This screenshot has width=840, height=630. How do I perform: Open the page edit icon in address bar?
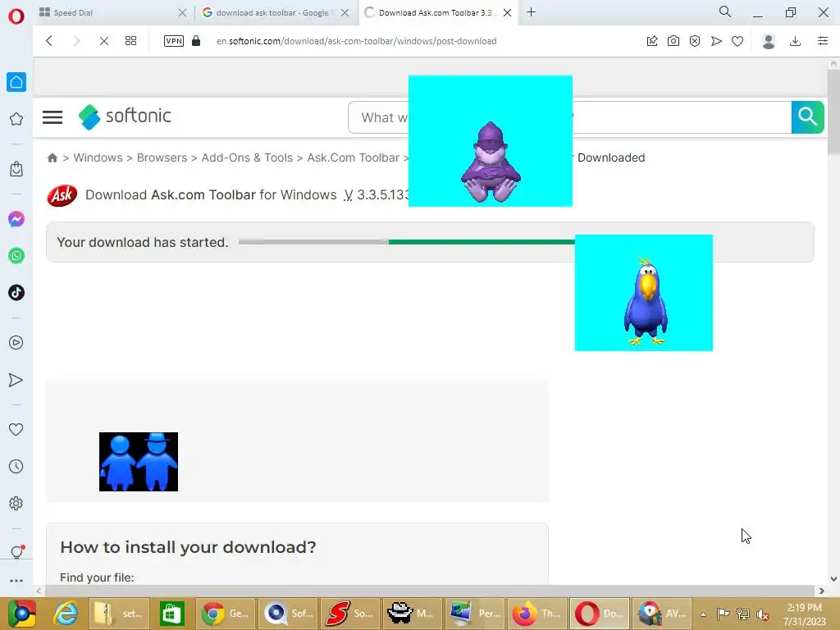tap(652, 41)
